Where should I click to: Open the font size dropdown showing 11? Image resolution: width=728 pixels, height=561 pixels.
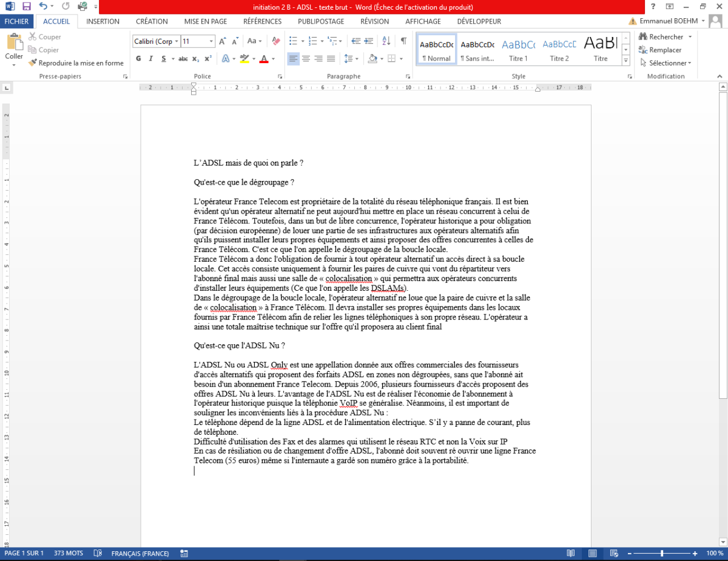212,41
